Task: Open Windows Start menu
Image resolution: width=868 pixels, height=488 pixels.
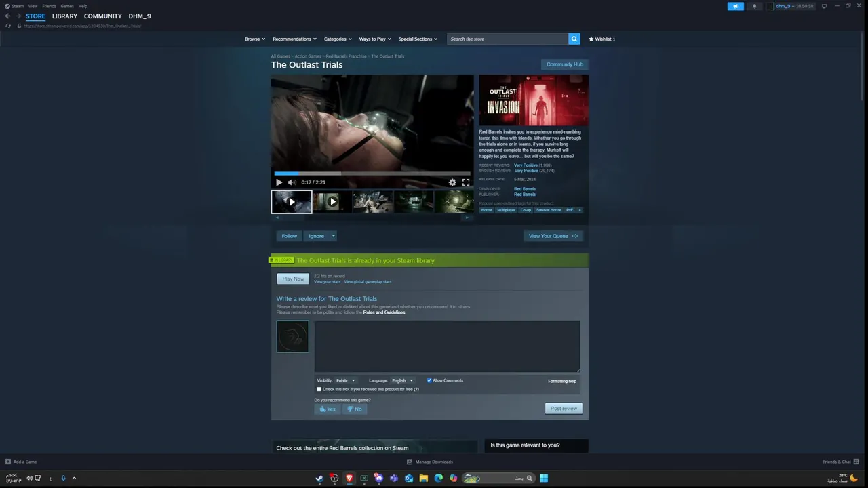Action: [544, 478]
